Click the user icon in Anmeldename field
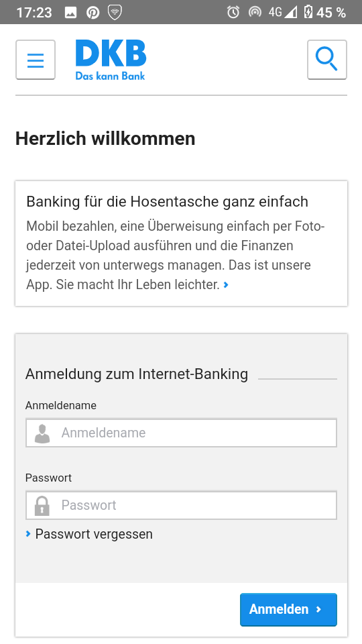 (x=42, y=433)
